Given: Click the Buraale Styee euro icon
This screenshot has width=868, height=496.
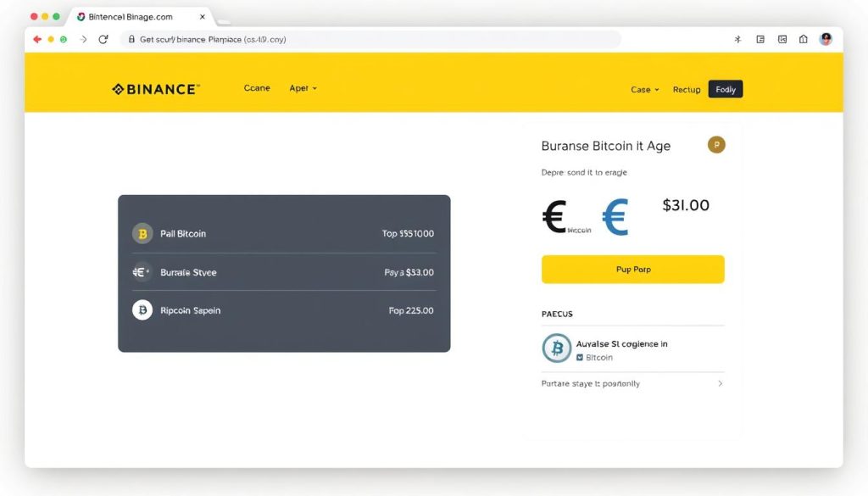Looking at the screenshot, I should click(142, 272).
